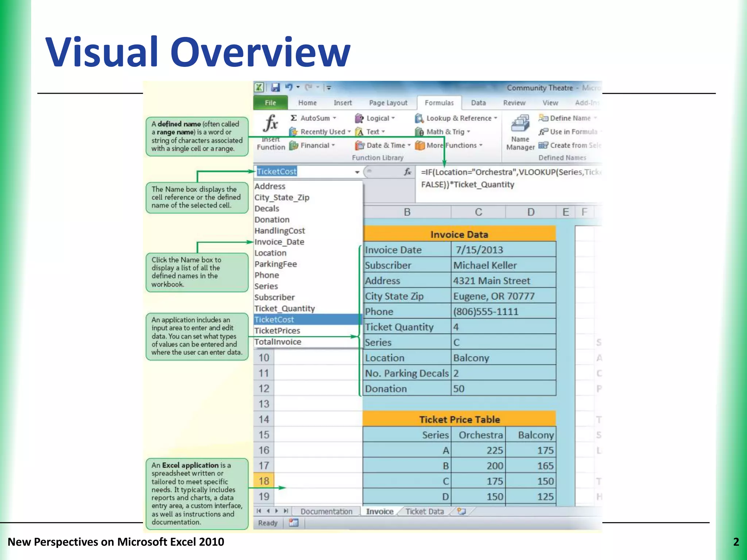Open the More Functions icon
The width and height of the screenshot is (747, 560).
point(420,145)
